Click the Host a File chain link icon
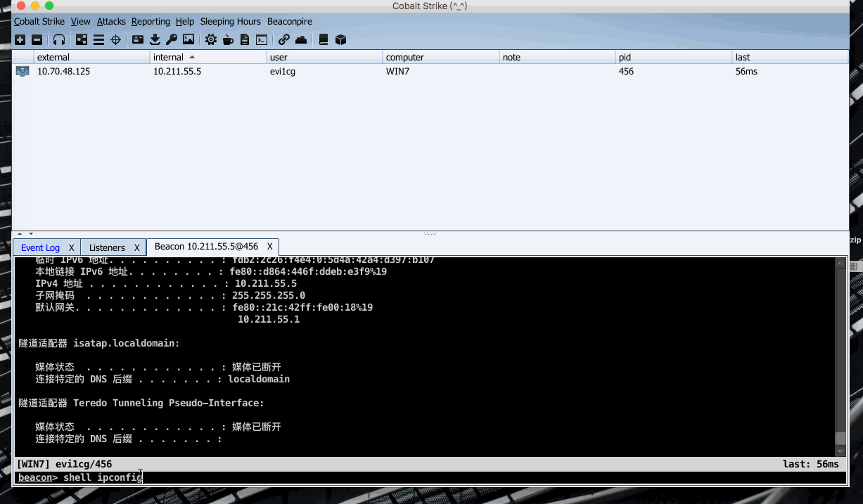863x504 pixels. click(x=284, y=40)
